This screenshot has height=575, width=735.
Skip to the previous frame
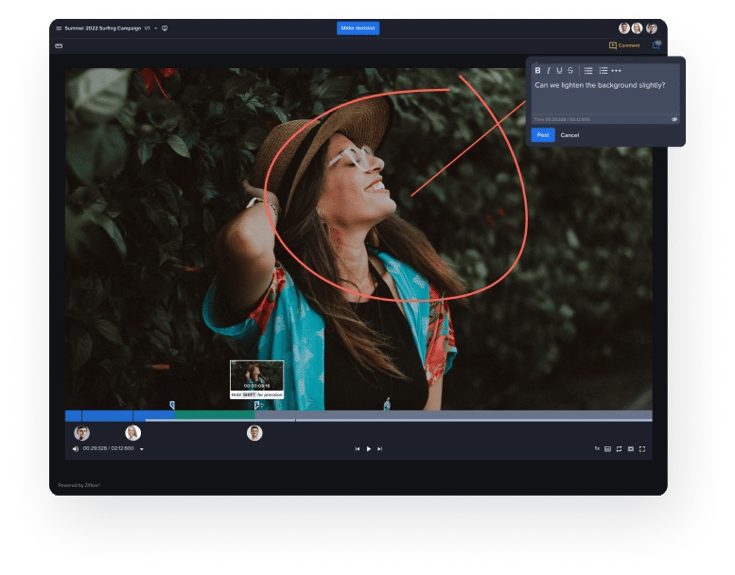point(357,449)
